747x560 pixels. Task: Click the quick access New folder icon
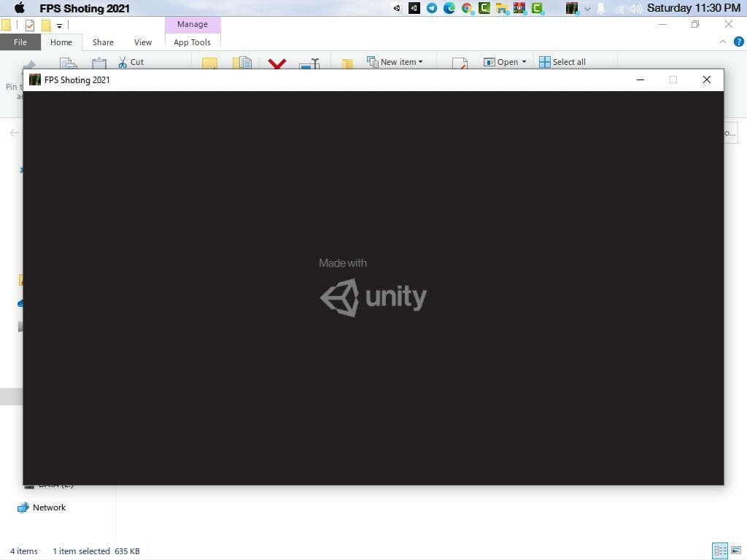click(46, 26)
